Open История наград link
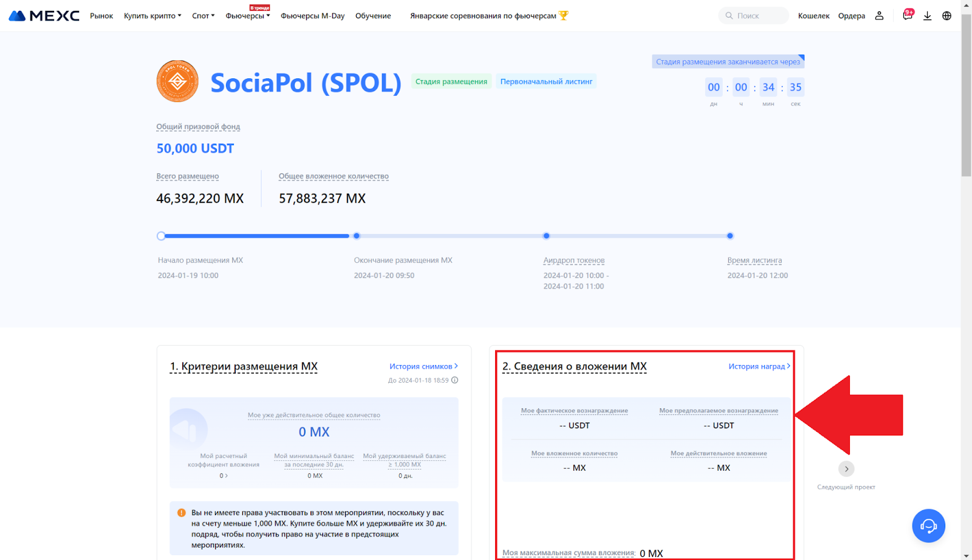The width and height of the screenshot is (972, 560). (759, 366)
